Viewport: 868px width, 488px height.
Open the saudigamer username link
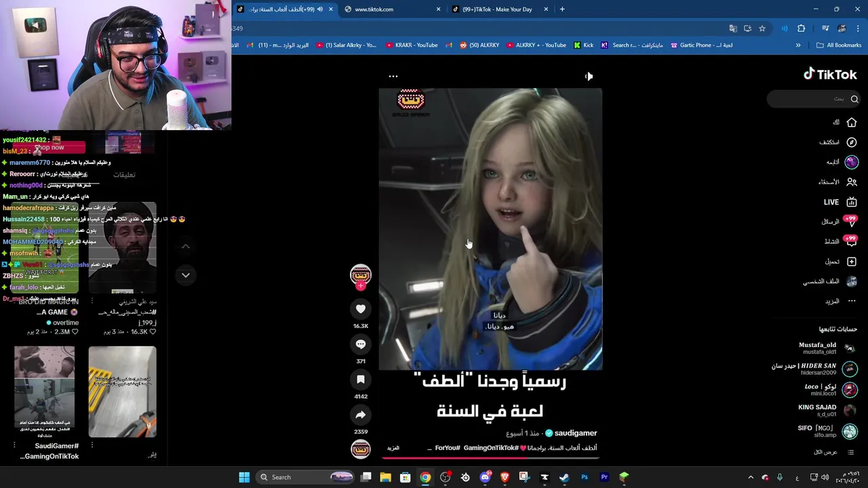pyautogui.click(x=576, y=433)
